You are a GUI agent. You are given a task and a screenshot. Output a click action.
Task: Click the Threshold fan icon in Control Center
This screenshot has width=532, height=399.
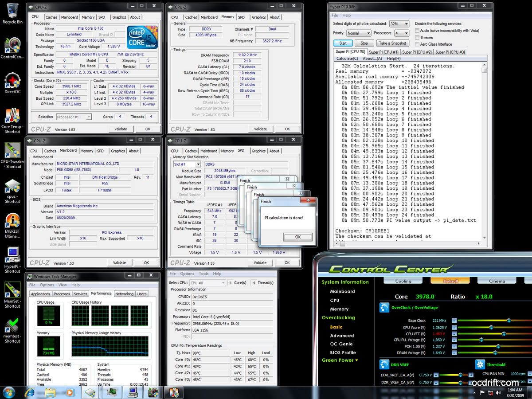pyautogui.click(x=480, y=364)
